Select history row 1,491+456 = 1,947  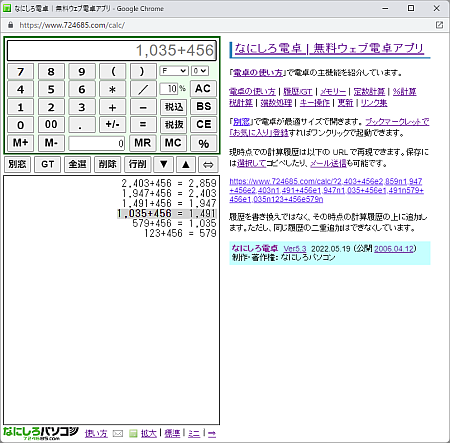(x=169, y=203)
